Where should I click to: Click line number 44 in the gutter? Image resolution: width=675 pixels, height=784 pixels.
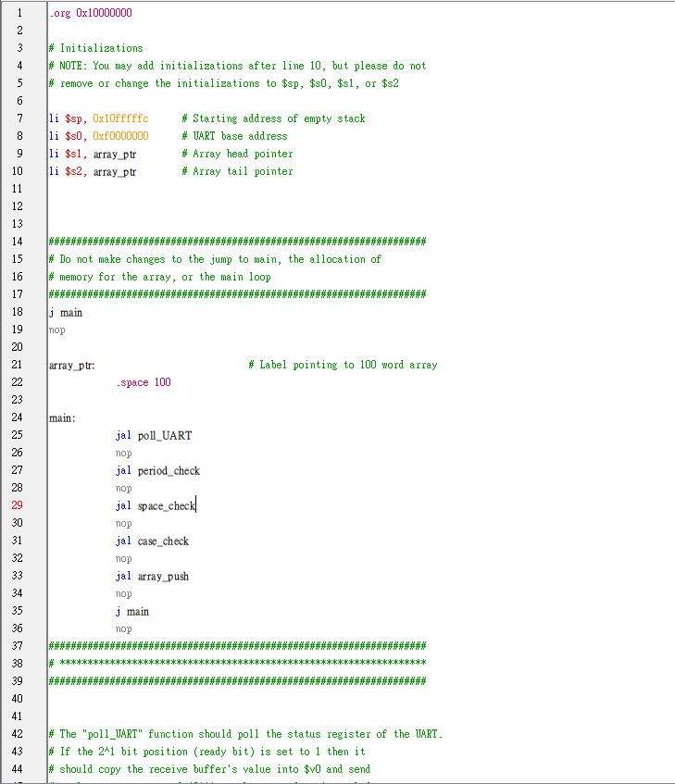(17, 769)
